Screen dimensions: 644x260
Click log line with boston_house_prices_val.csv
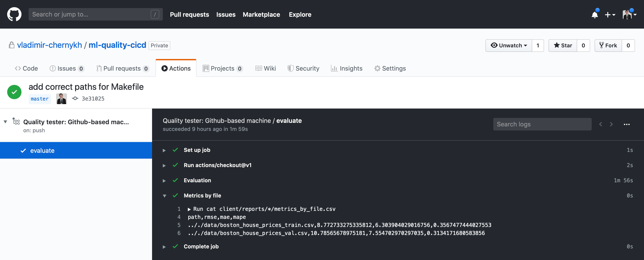336,233
